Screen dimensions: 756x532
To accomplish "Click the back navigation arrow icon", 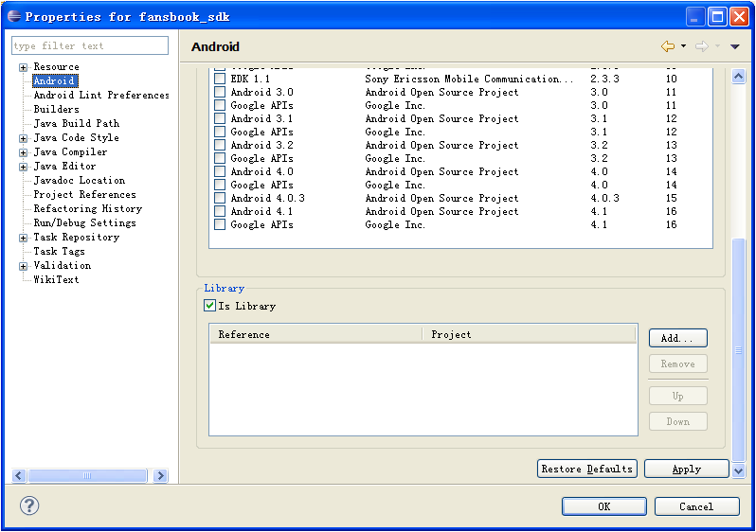I will [x=668, y=46].
